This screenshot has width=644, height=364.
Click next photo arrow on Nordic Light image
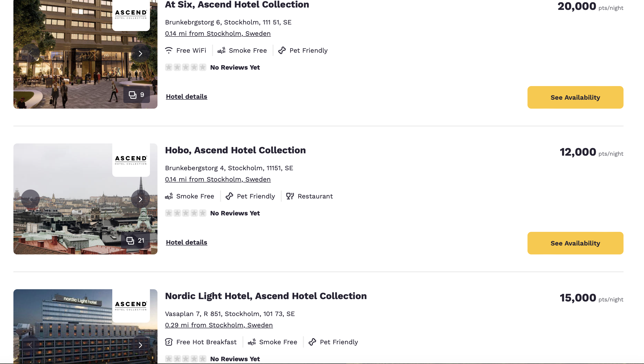click(140, 345)
